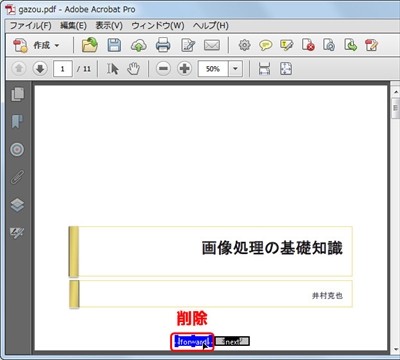The width and height of the screenshot is (400, 360).
Task: Click the cloud upload icon
Action: click(x=139, y=45)
